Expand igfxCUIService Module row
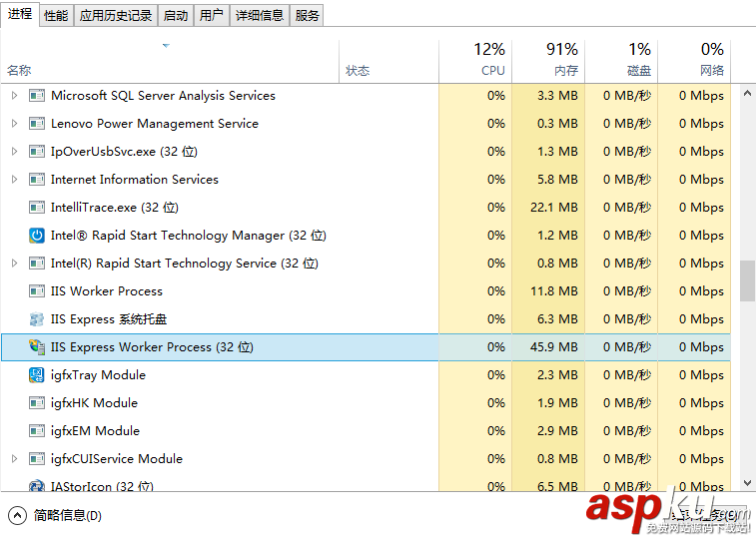Image resolution: width=756 pixels, height=540 pixels. [x=14, y=458]
